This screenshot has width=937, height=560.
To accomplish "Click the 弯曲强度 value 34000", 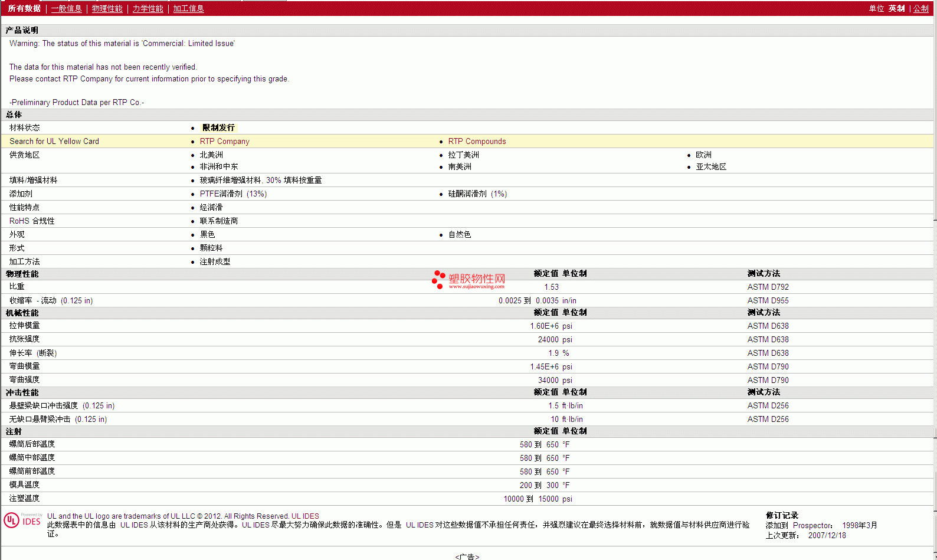I will point(548,380).
